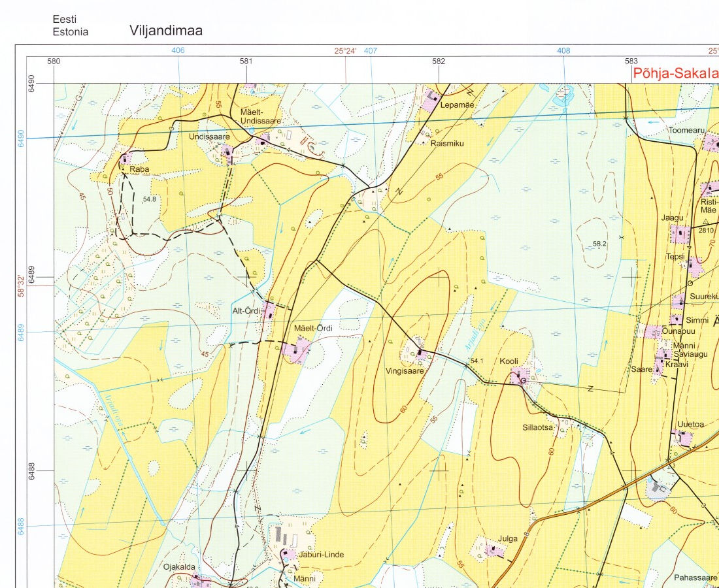The width and height of the screenshot is (719, 588).
Task: Click the triangulation point triangle marked 2810
Action: (705, 221)
